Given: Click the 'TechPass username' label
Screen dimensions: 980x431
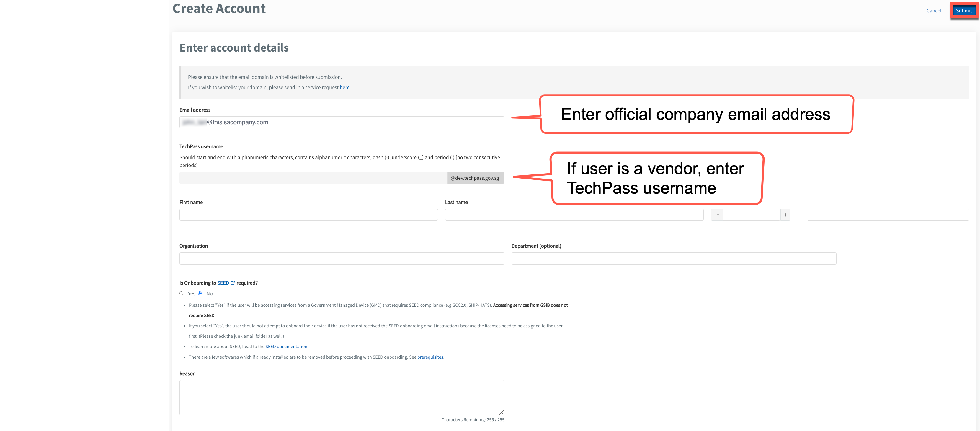Looking at the screenshot, I should point(201,146).
